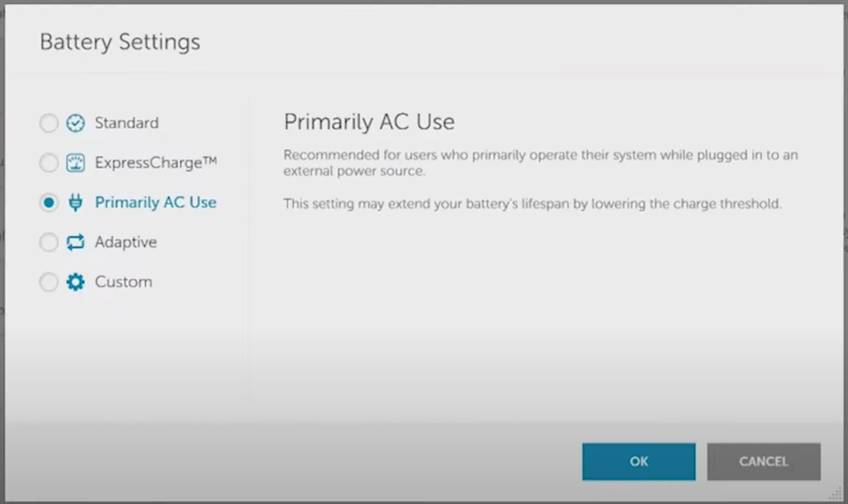
Task: Enable the Adaptive radio button
Action: coord(49,242)
